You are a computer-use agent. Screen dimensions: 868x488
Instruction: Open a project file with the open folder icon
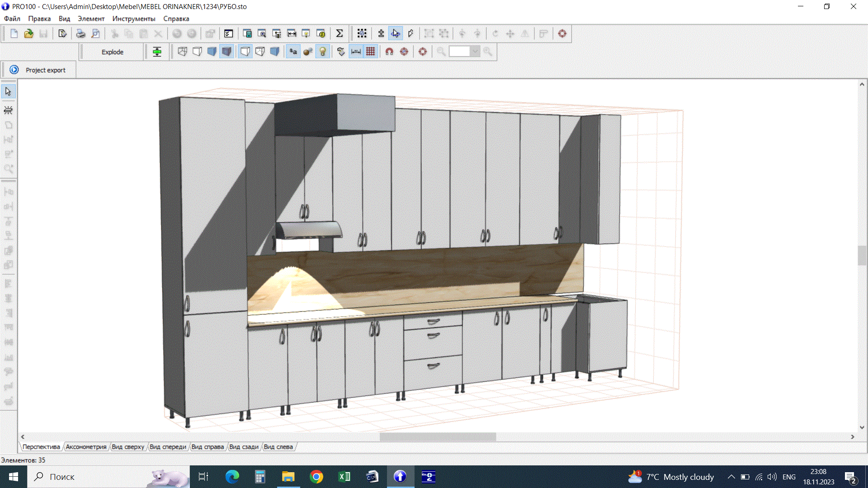click(28, 33)
